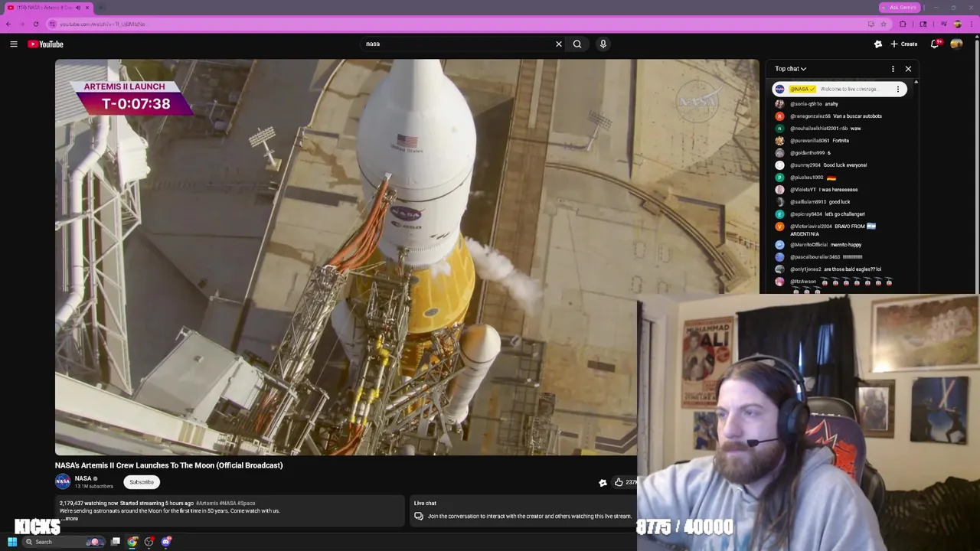
Task: Open the Chrome profile avatar
Action: (957, 24)
